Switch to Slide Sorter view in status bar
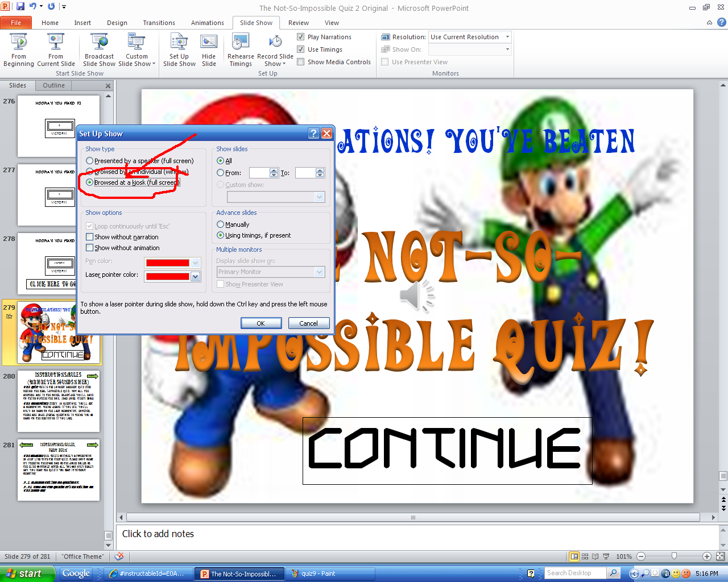Screen dimensions: 728x582 click(x=585, y=556)
